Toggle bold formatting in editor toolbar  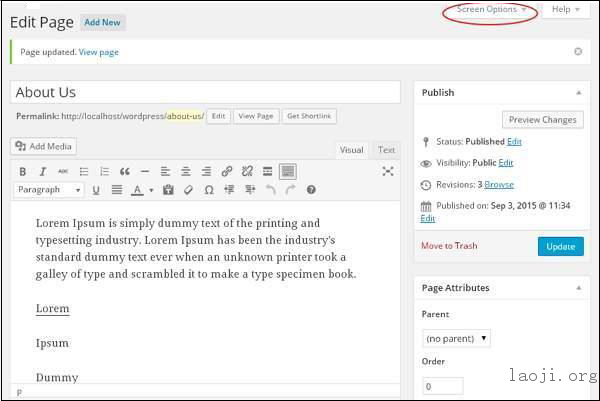pos(23,172)
